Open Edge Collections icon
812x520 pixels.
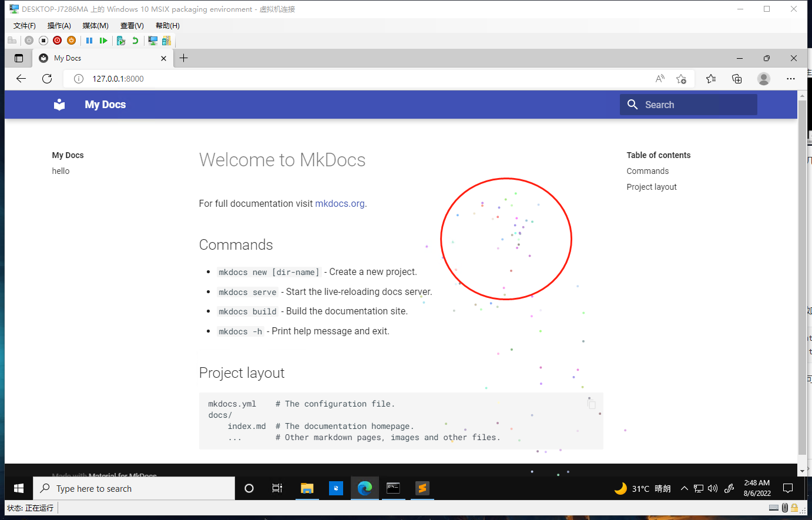(x=737, y=79)
